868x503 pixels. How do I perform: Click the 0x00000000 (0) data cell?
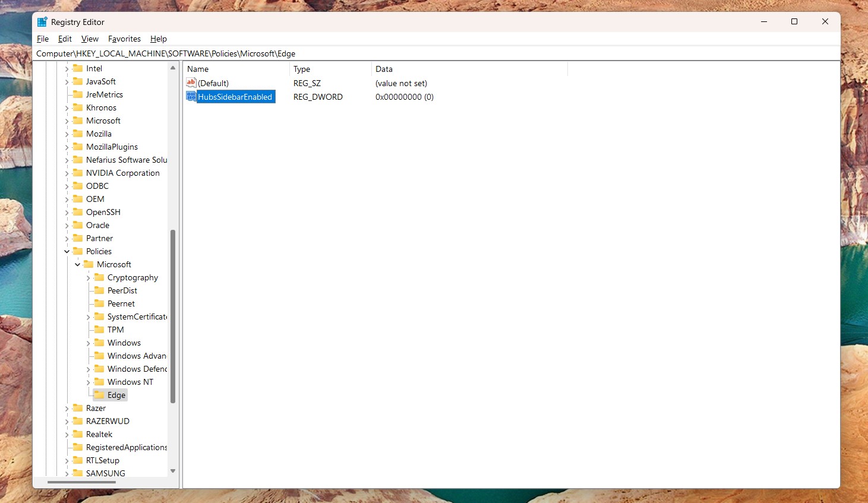pyautogui.click(x=405, y=97)
